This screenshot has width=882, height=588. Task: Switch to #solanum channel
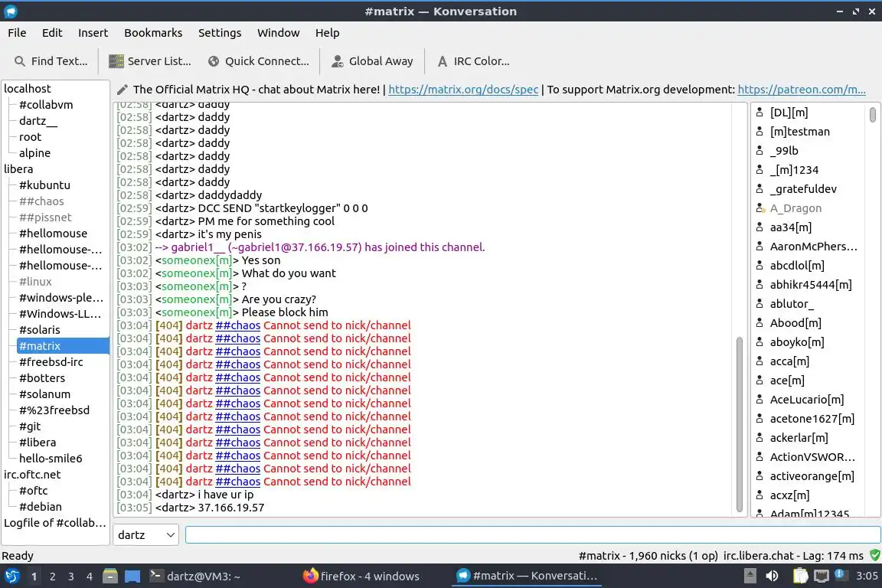pos(44,394)
